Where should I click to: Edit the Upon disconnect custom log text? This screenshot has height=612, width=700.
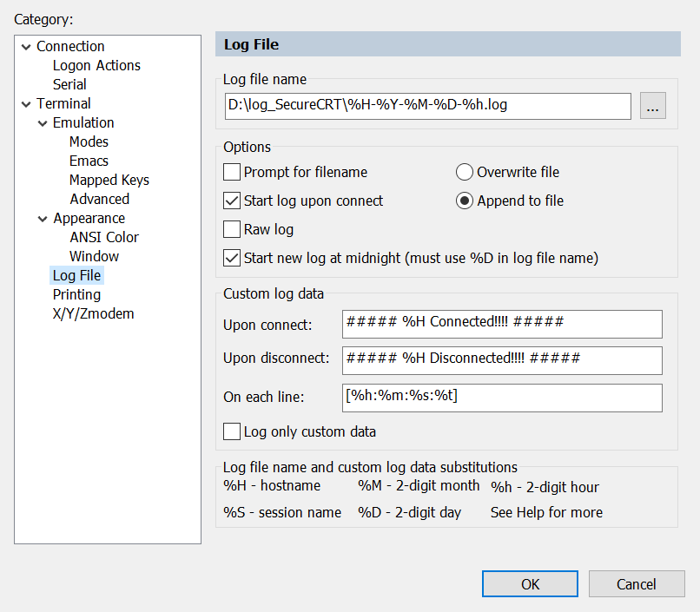click(x=502, y=360)
